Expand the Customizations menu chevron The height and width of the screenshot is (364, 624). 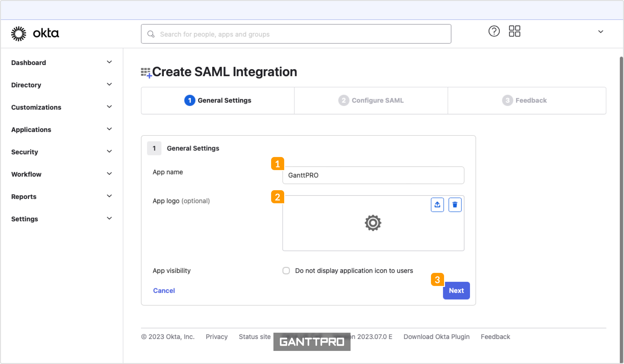[109, 107]
